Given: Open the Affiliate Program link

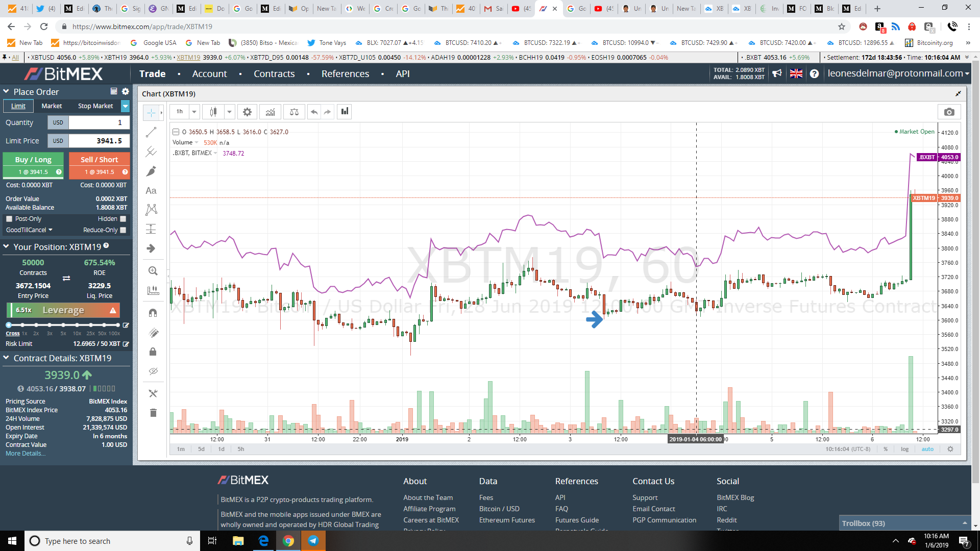Looking at the screenshot, I should coord(429,509).
